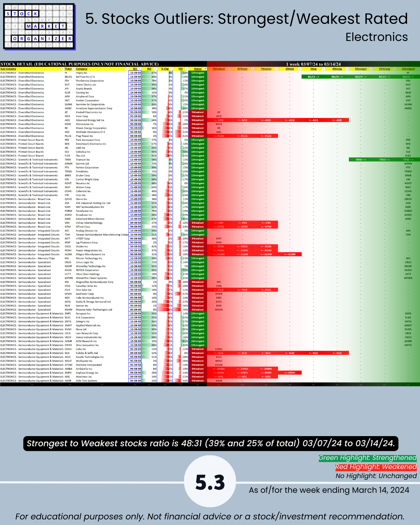Viewport: 420px width, 525px height.
Task: Select the Vishay Intertechnology cell
Action: pos(101,223)
